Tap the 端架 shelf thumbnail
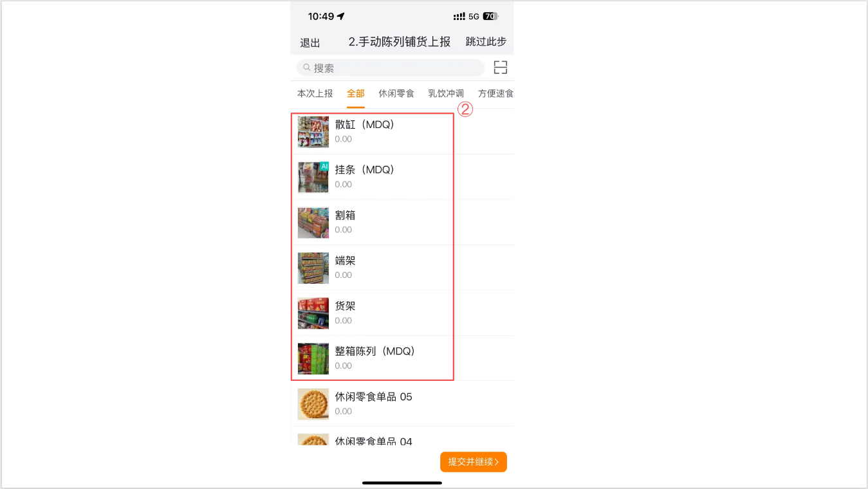 313,268
